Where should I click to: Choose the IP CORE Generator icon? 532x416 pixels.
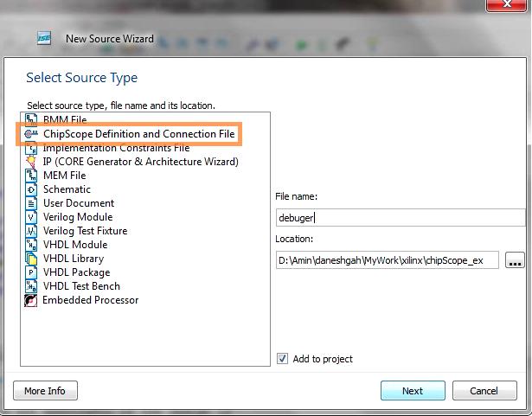tap(31, 162)
